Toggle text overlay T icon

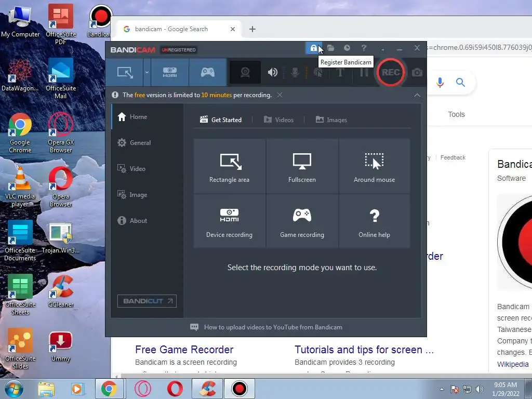pos(340,72)
